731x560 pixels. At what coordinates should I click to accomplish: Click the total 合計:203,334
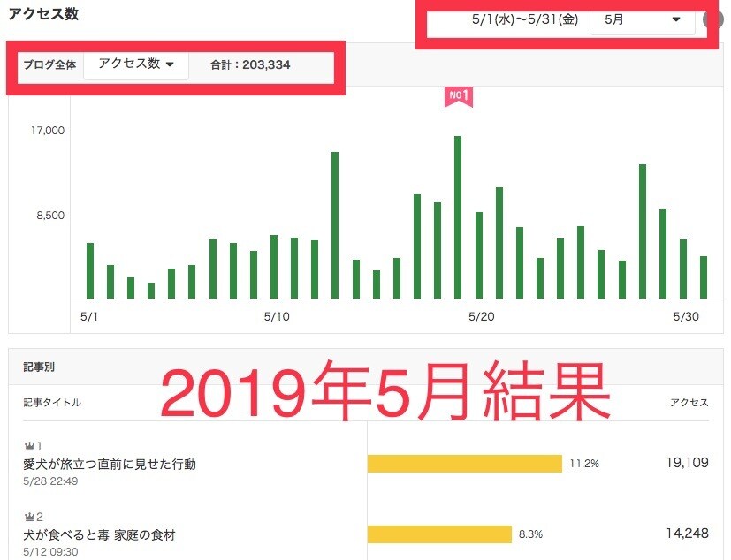click(250, 64)
